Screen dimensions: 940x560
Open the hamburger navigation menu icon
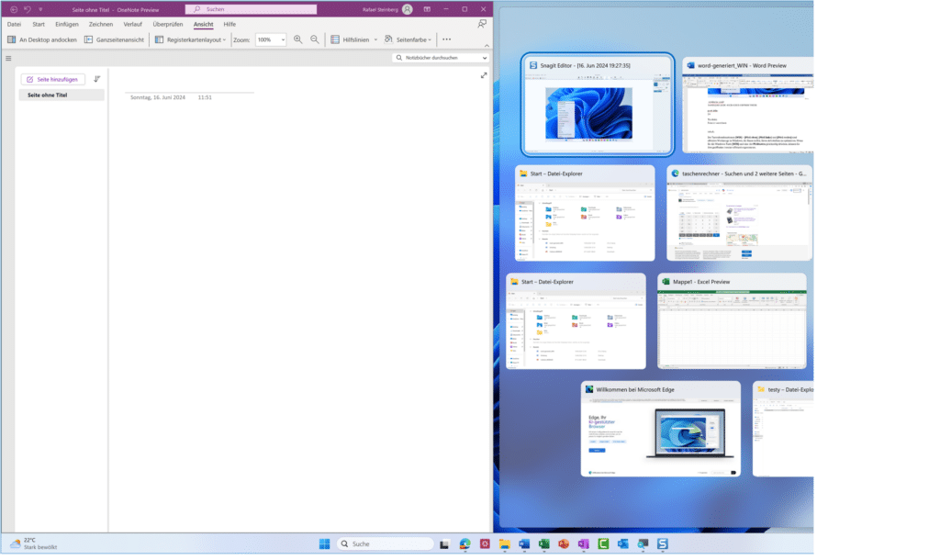click(x=8, y=58)
